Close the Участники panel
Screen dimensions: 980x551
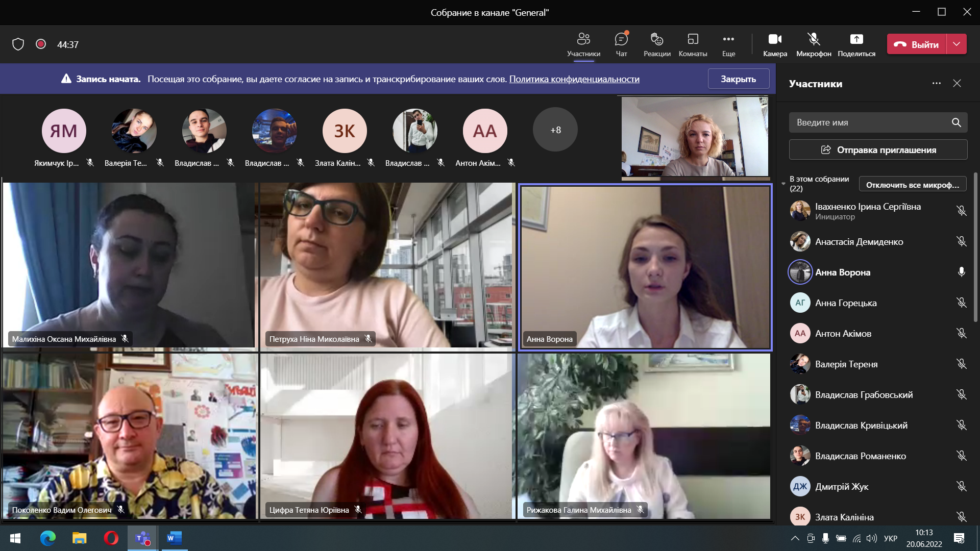coord(957,83)
